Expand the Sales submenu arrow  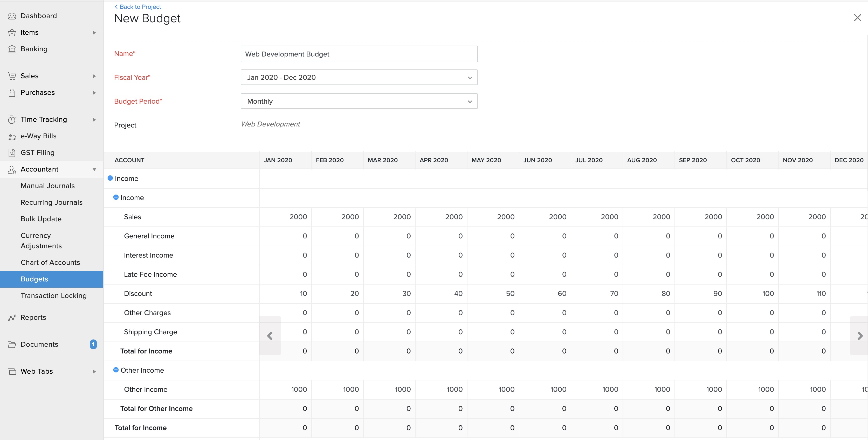[94, 76]
